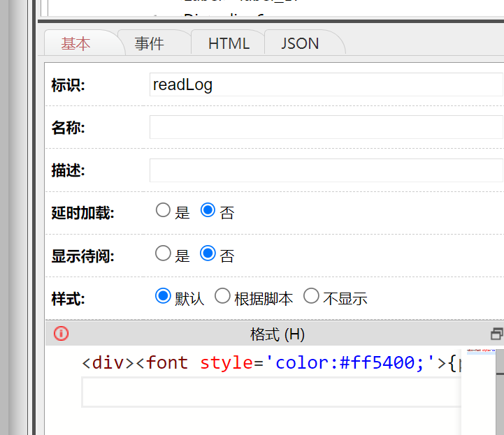The width and height of the screenshot is (504, 435).
Task: Switch to the 基本 tab
Action: click(x=76, y=44)
